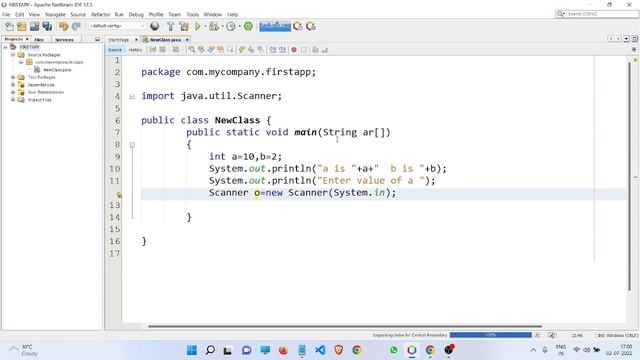Screen dimensions: 640x360
Task: Collapse the FIRSTAPP project node
Action: (5, 47)
